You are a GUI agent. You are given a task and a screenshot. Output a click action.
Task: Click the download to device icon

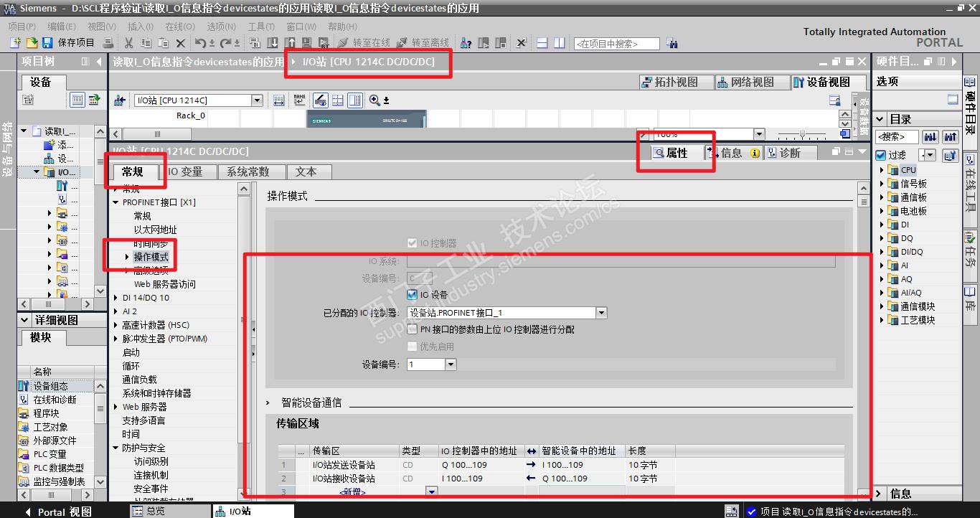pos(273,43)
